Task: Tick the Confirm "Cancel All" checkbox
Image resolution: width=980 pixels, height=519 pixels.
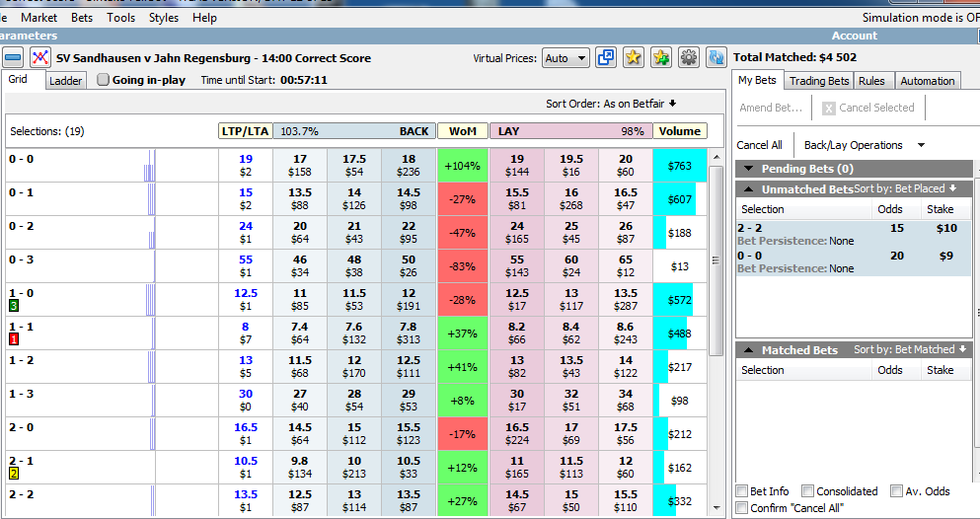Action: pos(742,508)
